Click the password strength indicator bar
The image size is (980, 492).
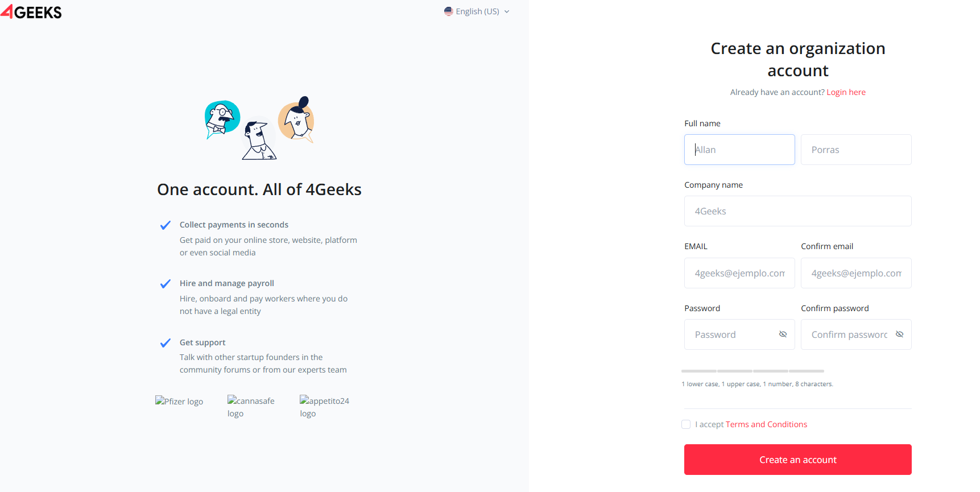coord(752,370)
